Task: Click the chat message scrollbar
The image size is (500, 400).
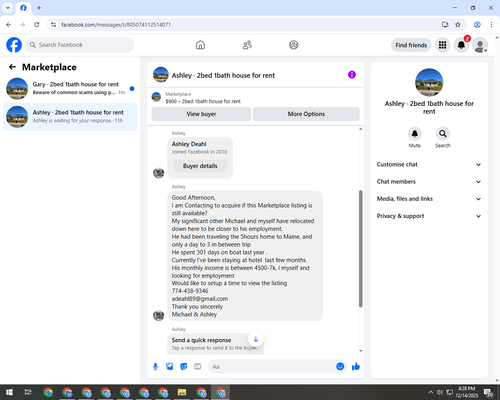Action: (360, 249)
